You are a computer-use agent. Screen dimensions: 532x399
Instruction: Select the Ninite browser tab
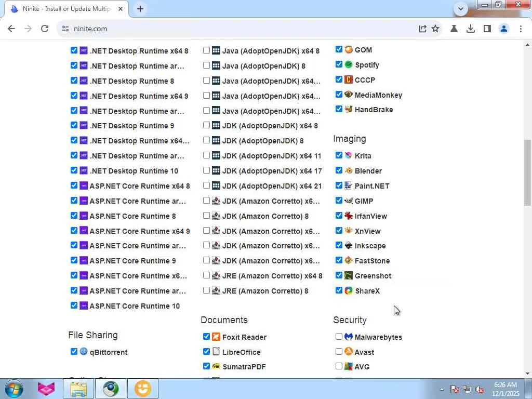(x=66, y=9)
